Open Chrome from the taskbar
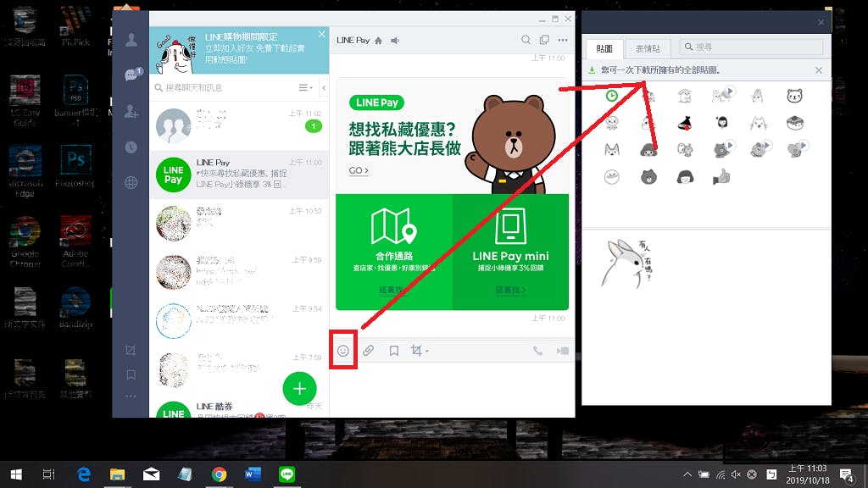 tap(219, 474)
